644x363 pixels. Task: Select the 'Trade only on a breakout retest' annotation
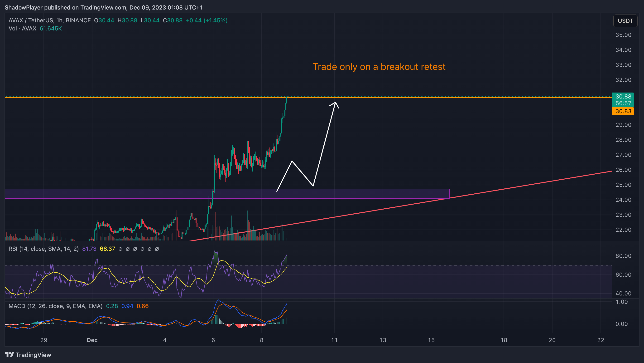point(379,67)
